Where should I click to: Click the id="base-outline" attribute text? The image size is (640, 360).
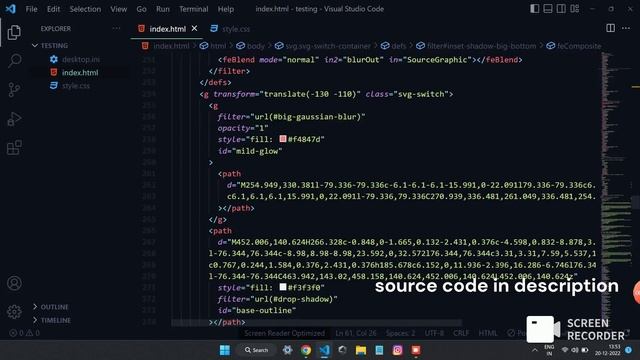pos(257,310)
